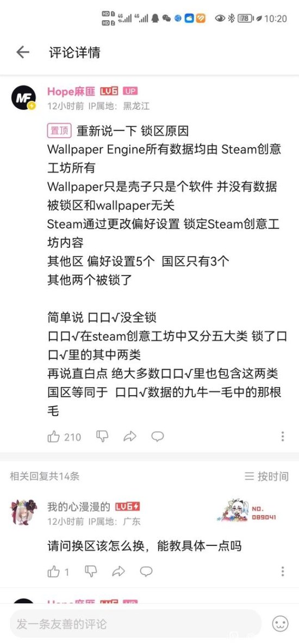
Task: Toggle sort order 按时间
Action: point(266,476)
